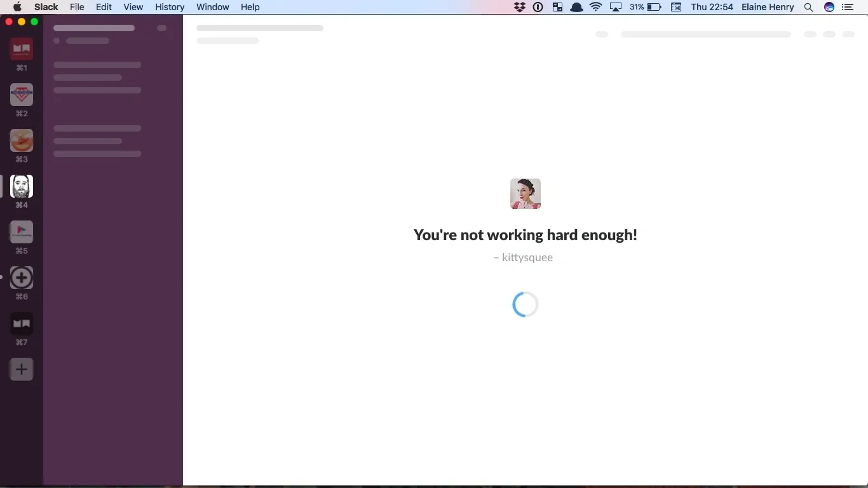This screenshot has height=488, width=868.
Task: Open the History menu
Action: pos(170,7)
